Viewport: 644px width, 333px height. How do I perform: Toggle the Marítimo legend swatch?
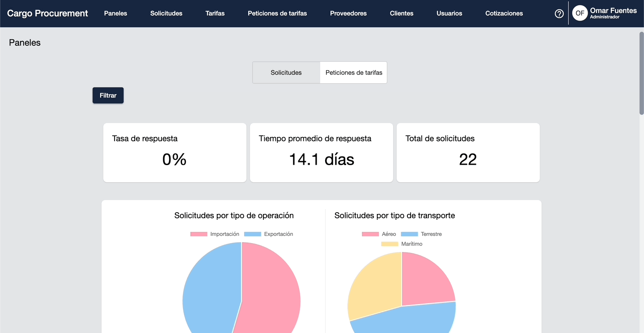click(390, 244)
